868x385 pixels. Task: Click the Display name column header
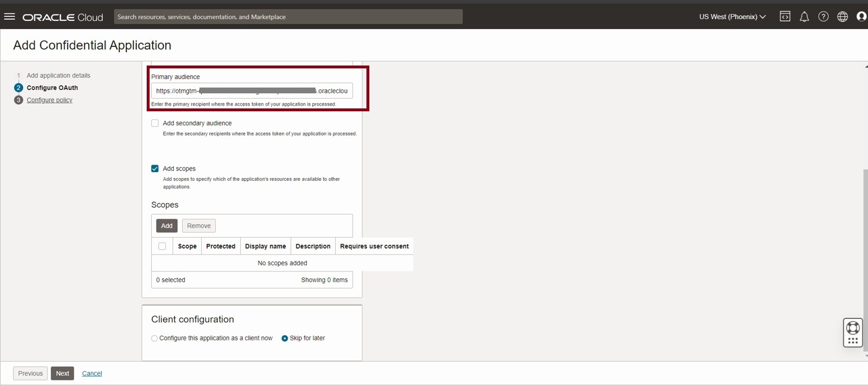coord(266,246)
